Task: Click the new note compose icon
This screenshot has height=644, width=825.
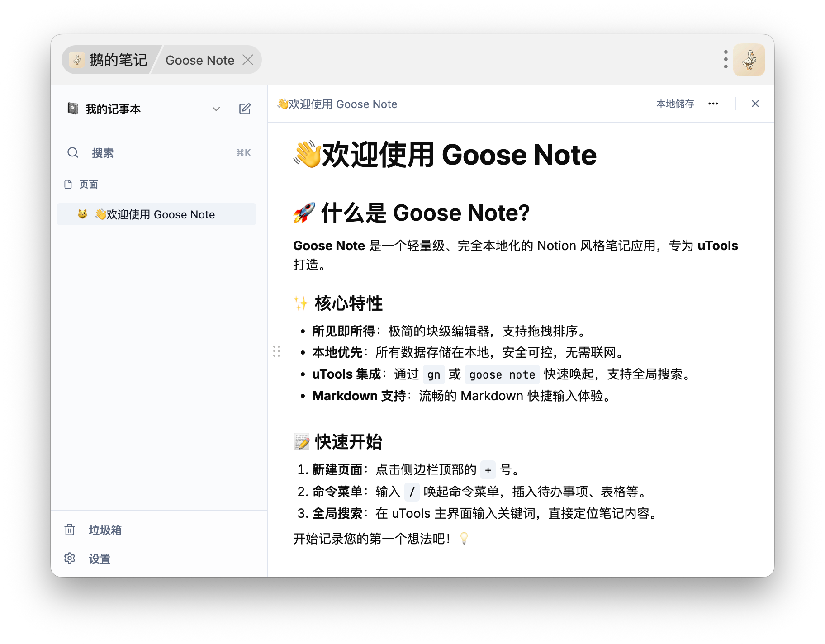Action: click(245, 109)
